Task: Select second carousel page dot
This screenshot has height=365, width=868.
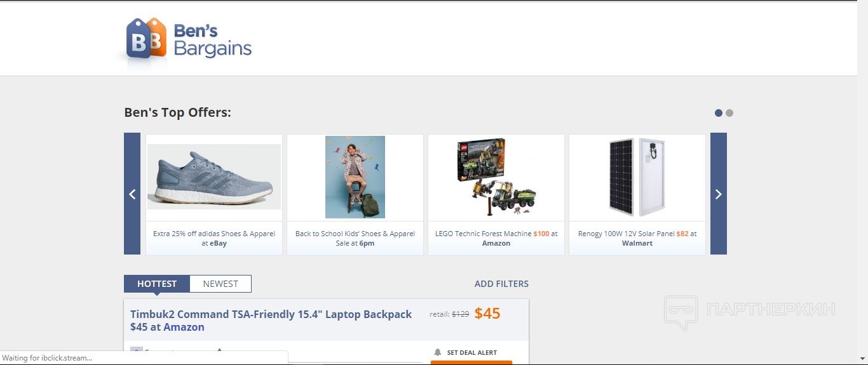Action: pyautogui.click(x=729, y=113)
